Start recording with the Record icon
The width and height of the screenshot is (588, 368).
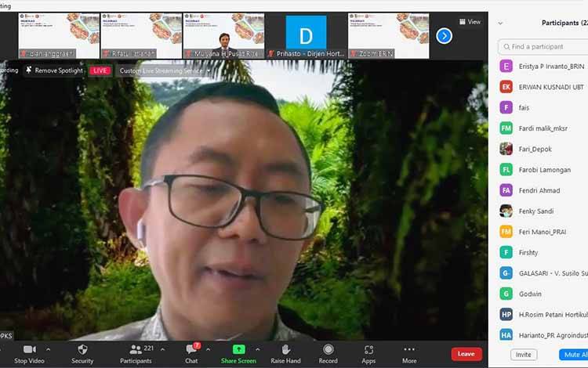328,349
